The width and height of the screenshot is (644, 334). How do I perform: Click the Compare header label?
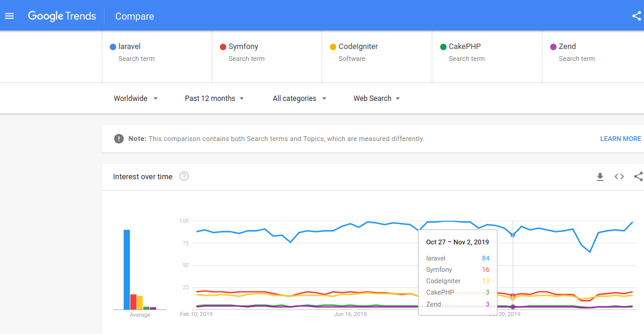point(135,17)
